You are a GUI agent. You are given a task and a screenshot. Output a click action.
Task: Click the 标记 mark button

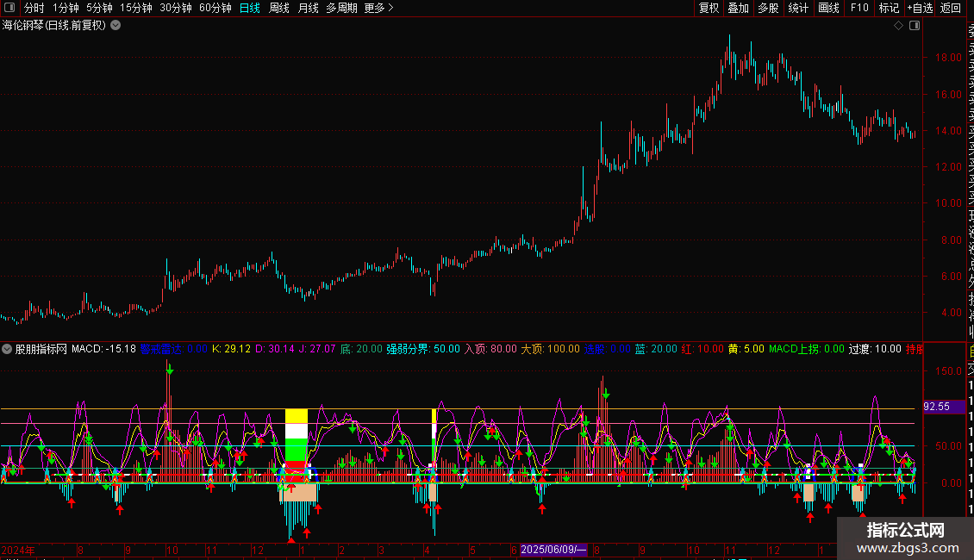pyautogui.click(x=889, y=8)
